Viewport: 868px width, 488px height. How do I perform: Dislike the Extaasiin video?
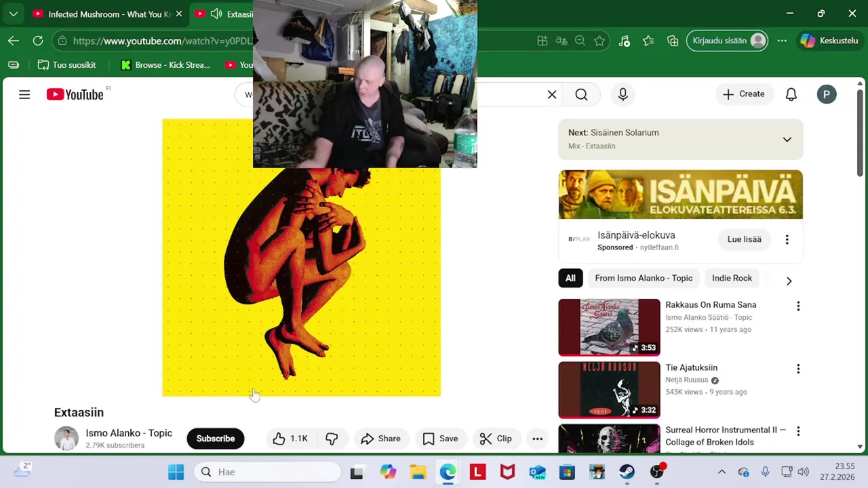[332, 439]
